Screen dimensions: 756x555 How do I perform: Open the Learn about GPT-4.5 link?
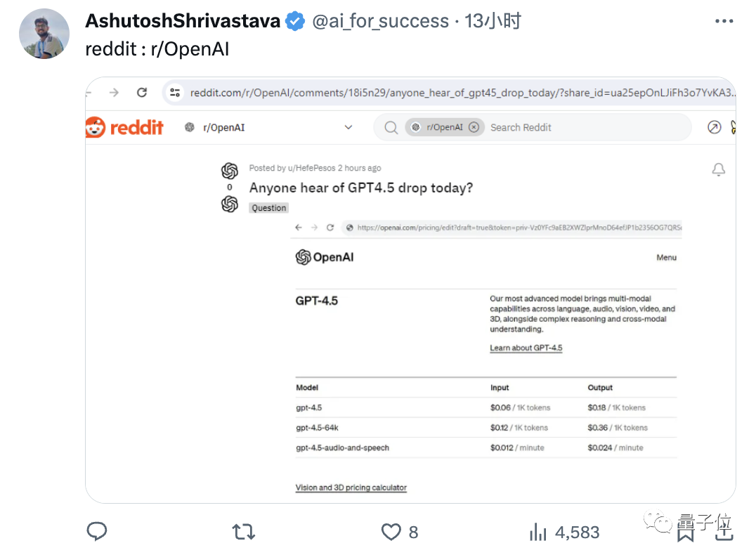526,347
